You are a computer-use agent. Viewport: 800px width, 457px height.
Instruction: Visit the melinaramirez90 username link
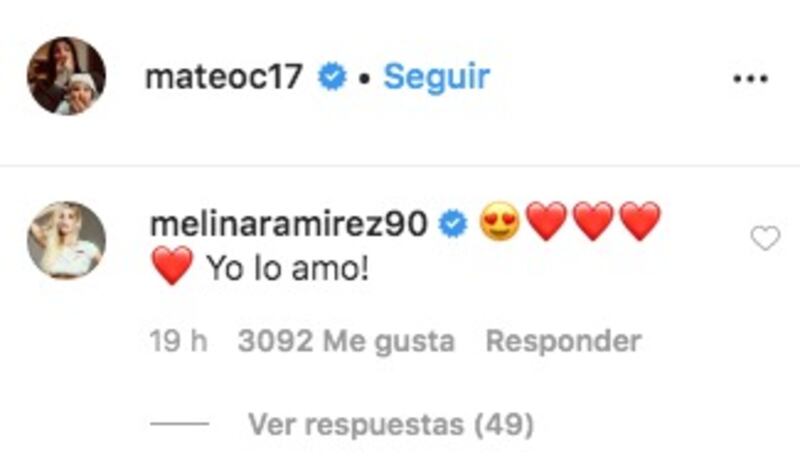(x=289, y=224)
